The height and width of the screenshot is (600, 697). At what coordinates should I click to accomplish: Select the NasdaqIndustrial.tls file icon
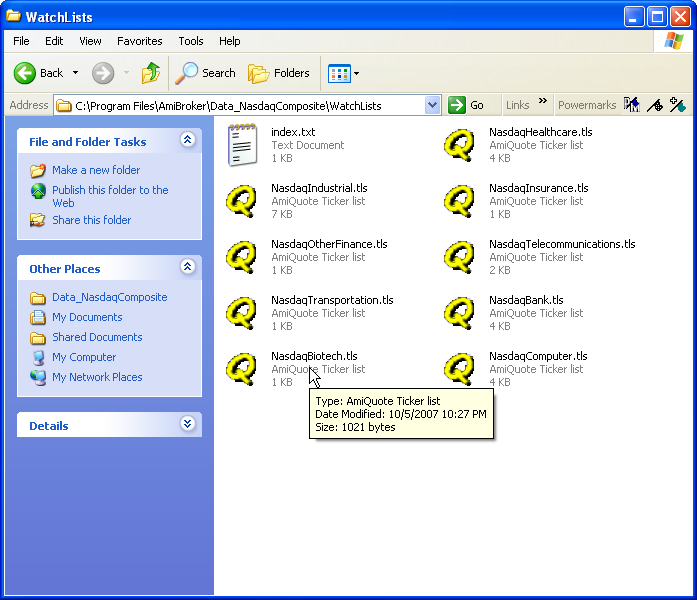(x=241, y=201)
